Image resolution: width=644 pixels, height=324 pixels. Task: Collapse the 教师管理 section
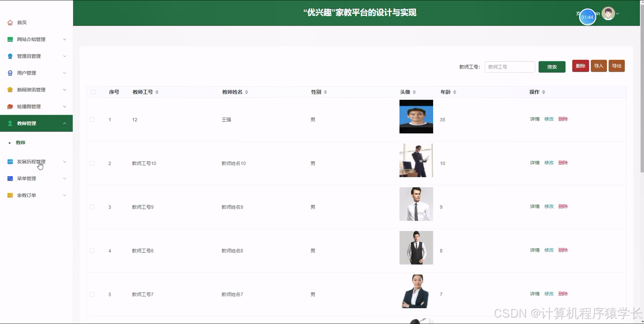pyautogui.click(x=64, y=123)
